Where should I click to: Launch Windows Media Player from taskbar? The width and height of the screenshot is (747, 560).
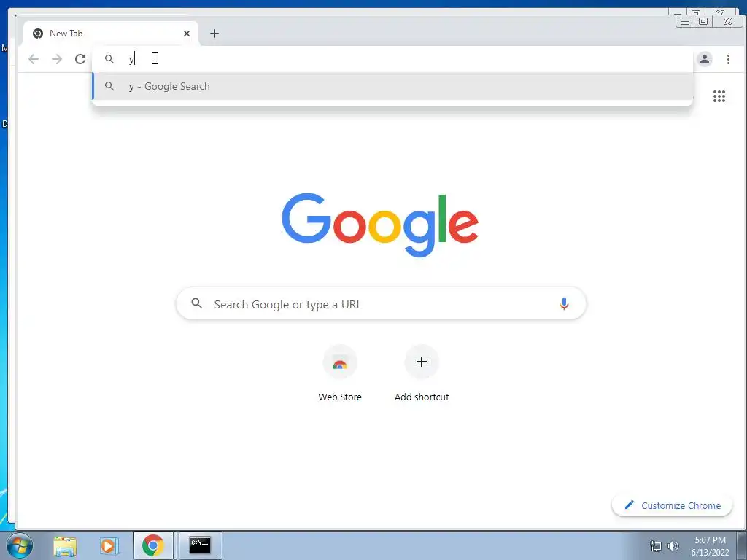click(x=109, y=545)
